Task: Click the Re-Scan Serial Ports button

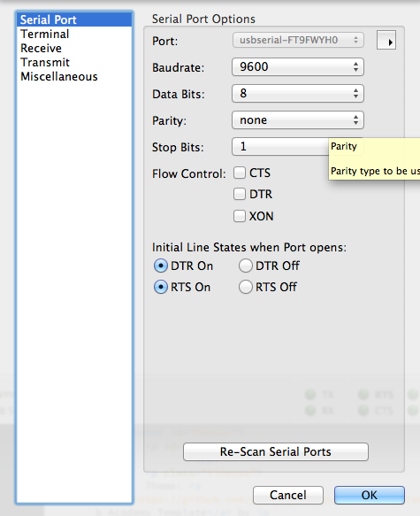Action: [x=276, y=451]
